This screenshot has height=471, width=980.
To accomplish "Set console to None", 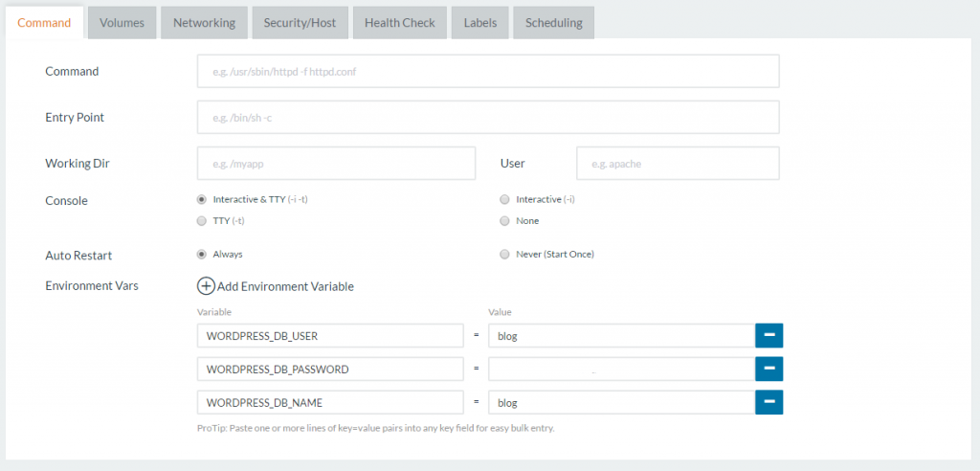I will (504, 221).
